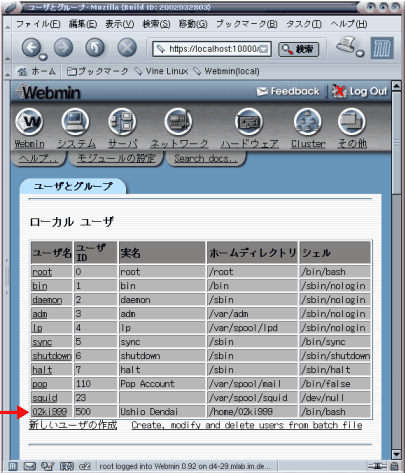Click the browser reload button
The width and height of the screenshot is (405, 473).
(x=95, y=48)
